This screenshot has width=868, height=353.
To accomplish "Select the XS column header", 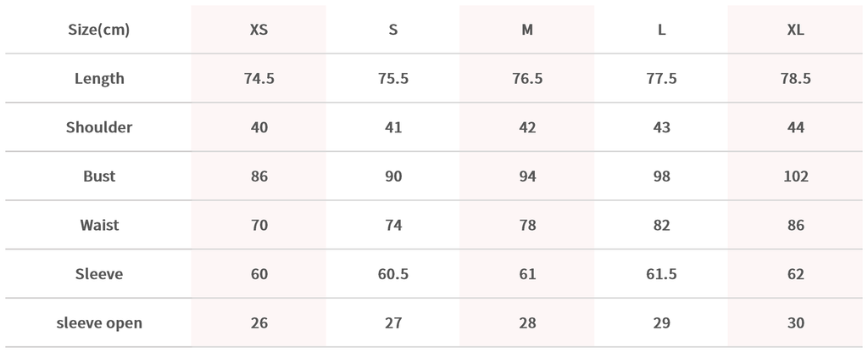I will [x=259, y=30].
